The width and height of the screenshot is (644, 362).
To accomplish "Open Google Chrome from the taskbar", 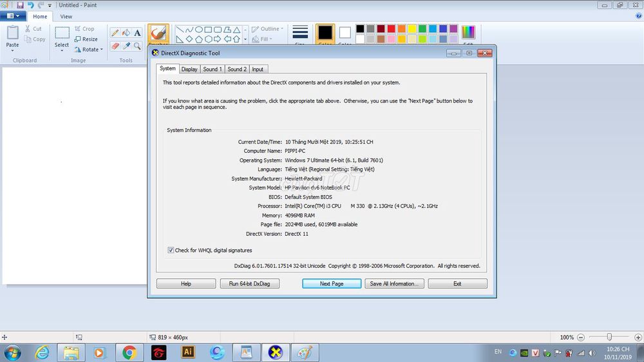I will 129,352.
